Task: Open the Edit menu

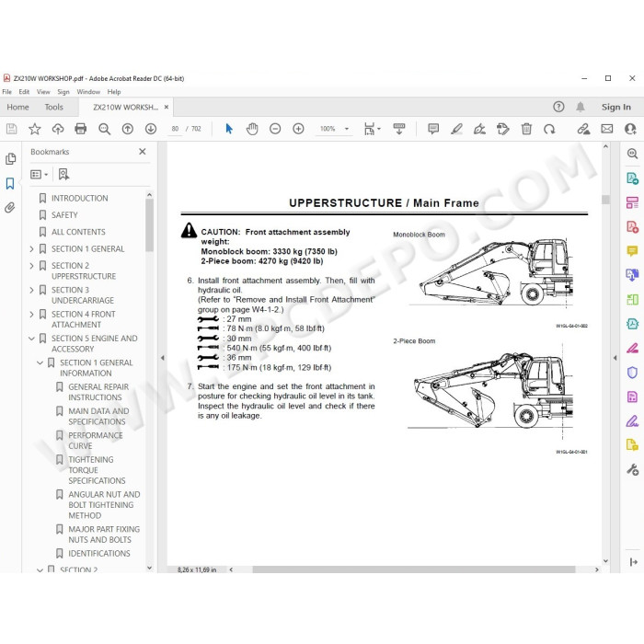Action: pos(24,92)
